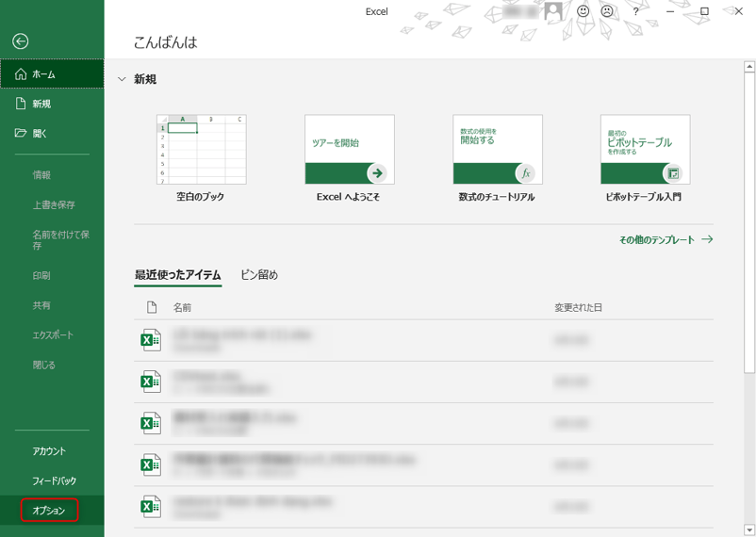Open the help question mark
The image size is (756, 537).
(x=635, y=11)
